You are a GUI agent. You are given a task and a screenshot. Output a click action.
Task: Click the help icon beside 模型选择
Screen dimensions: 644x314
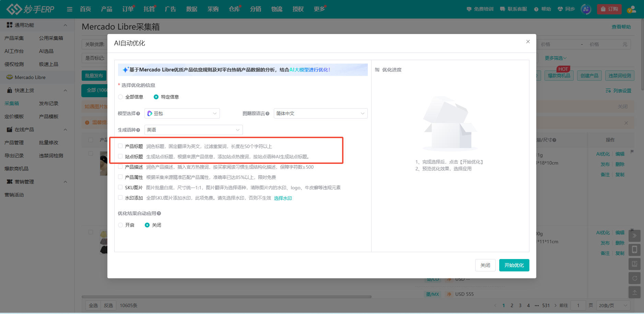point(138,113)
